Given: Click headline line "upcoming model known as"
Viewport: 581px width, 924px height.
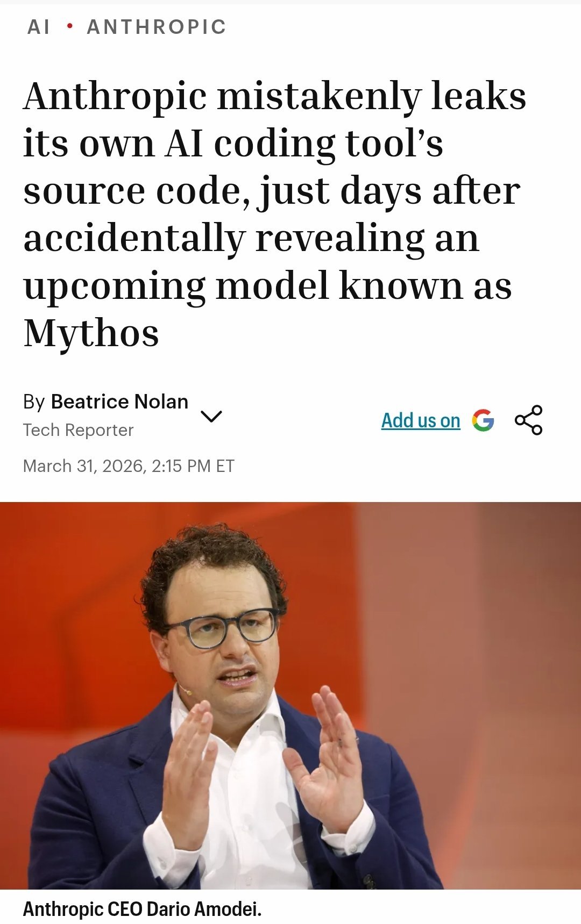Looking at the screenshot, I should [267, 286].
